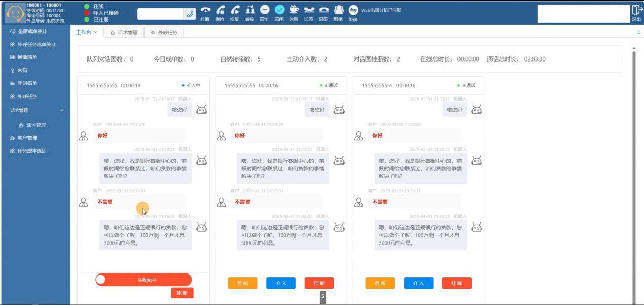Close the 工作台 tab
Viewport: 644px width, 305px height.
pos(95,33)
